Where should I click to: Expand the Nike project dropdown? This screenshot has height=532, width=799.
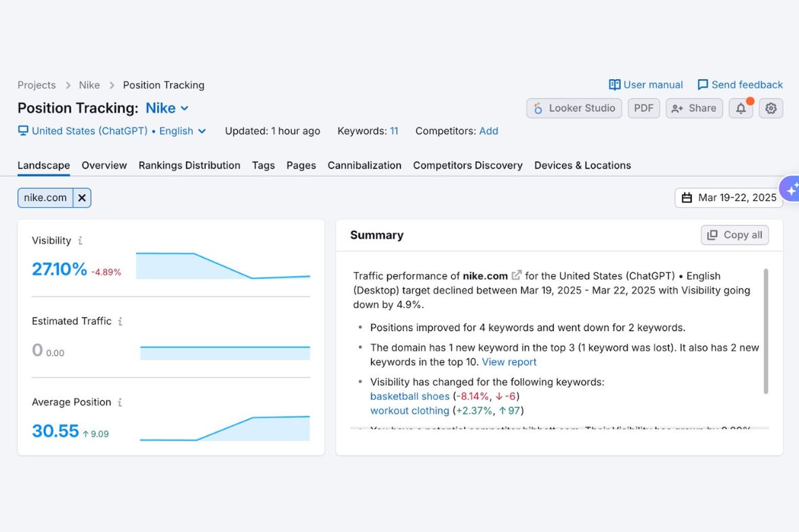[167, 108]
